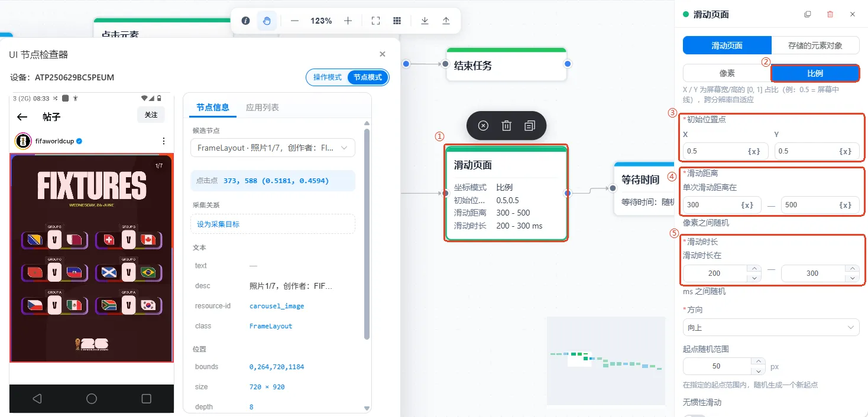Open the 存储的元素对象 tab
This screenshot has height=417, width=868.
(815, 45)
